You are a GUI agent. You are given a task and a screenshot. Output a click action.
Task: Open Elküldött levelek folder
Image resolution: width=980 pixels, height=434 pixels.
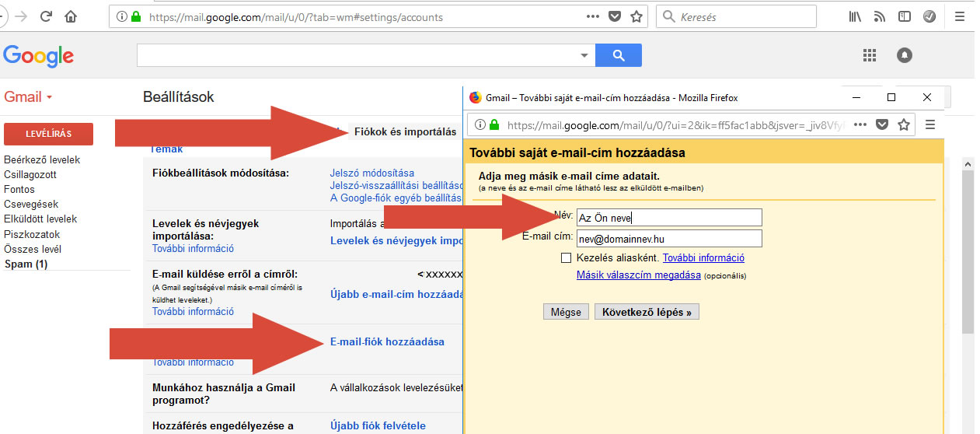[40, 219]
